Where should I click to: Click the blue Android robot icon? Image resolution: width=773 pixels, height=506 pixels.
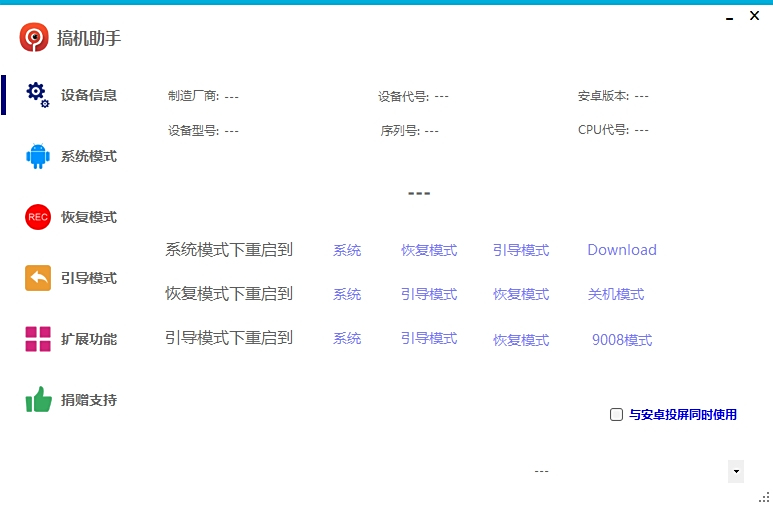38,156
